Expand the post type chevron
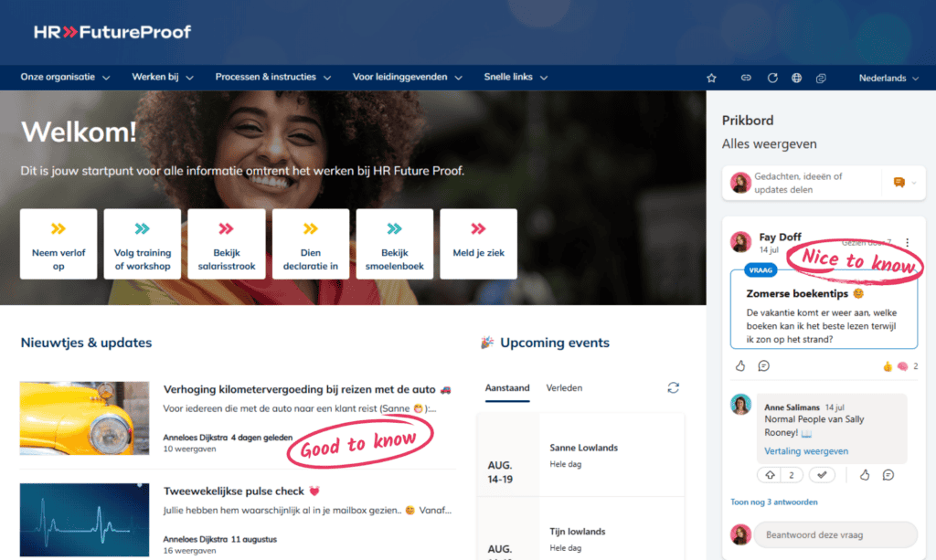 (914, 183)
